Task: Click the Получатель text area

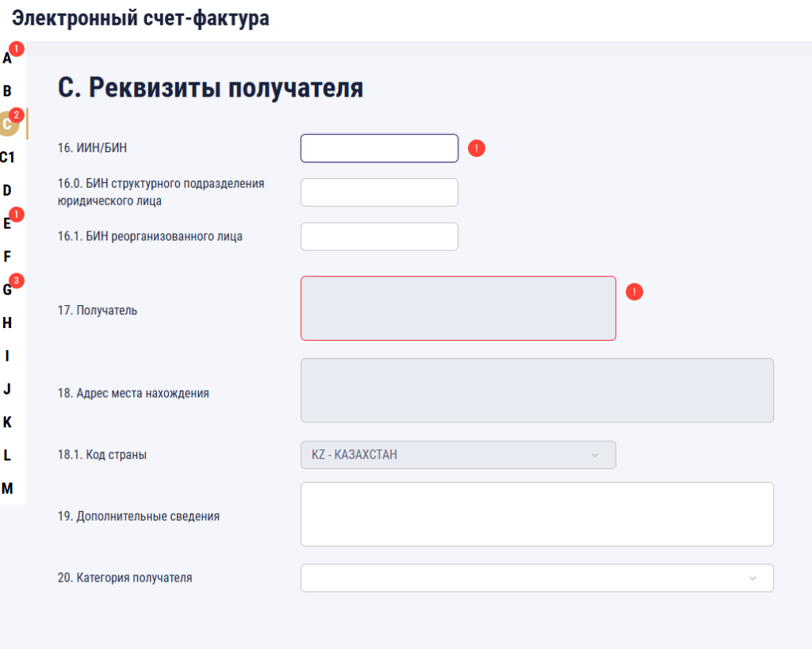Action: pyautogui.click(x=458, y=308)
